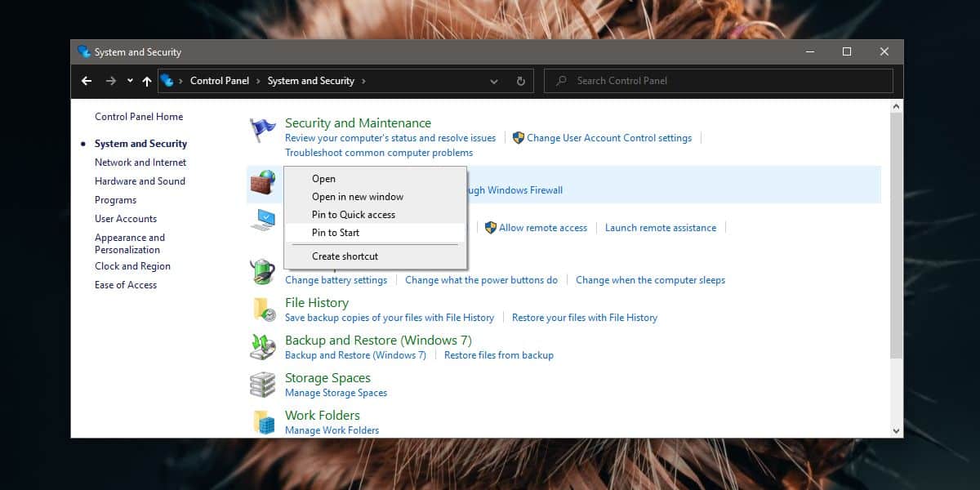This screenshot has height=490, width=980.
Task: Go forward with the right arrow button
Action: 111,81
